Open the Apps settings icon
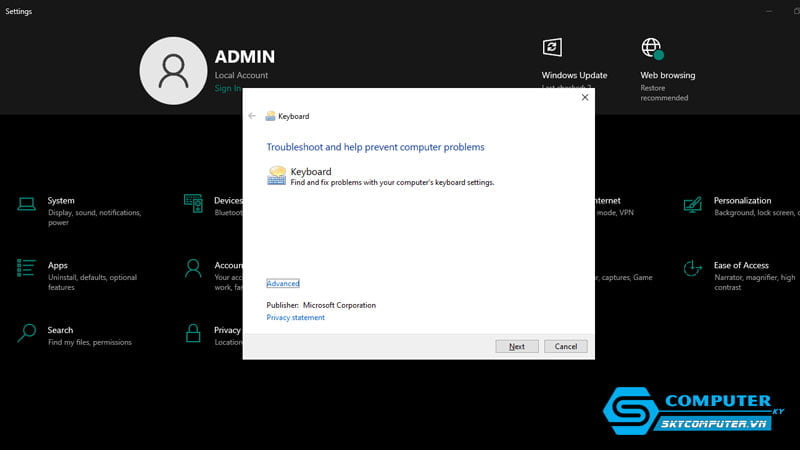Viewport: 800px width, 450px height. (x=26, y=268)
